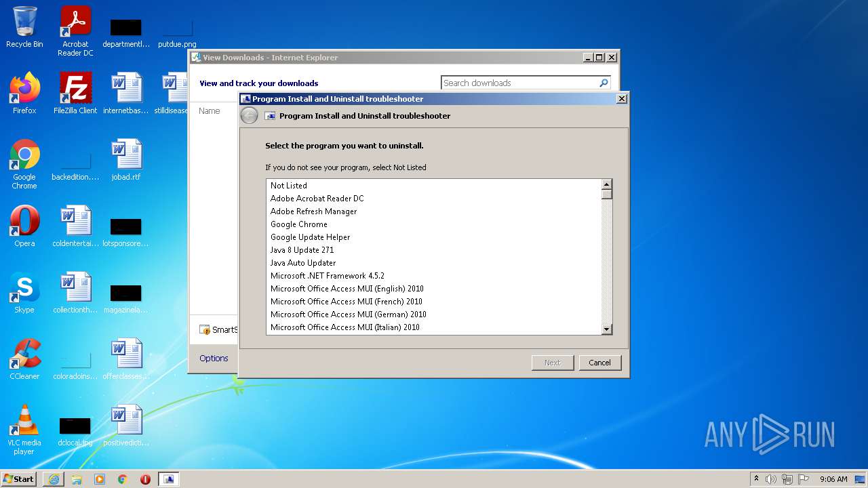Select Google Chrome in the program list
The width and height of the screenshot is (868, 488).
tap(434, 224)
